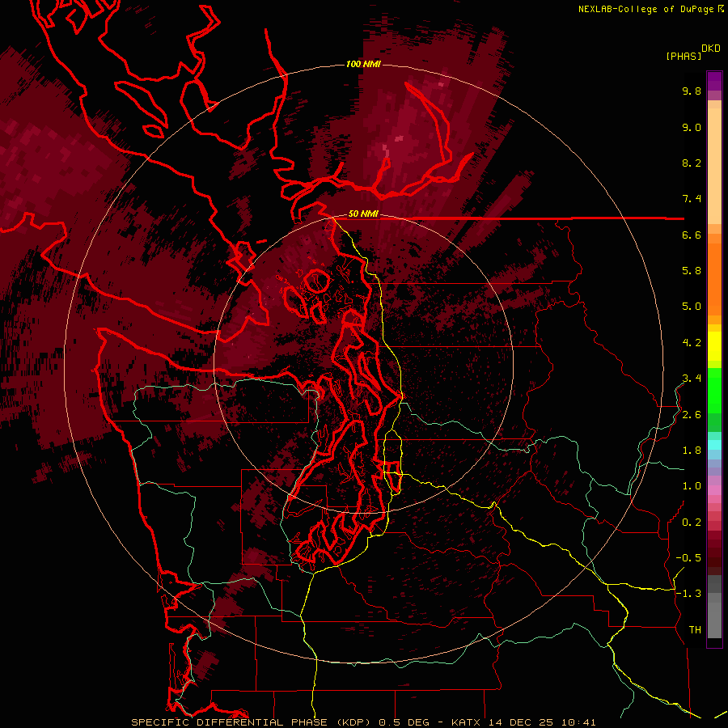Image resolution: width=728 pixels, height=728 pixels.
Task: Select the 5.0 scale value
Action: (692, 307)
